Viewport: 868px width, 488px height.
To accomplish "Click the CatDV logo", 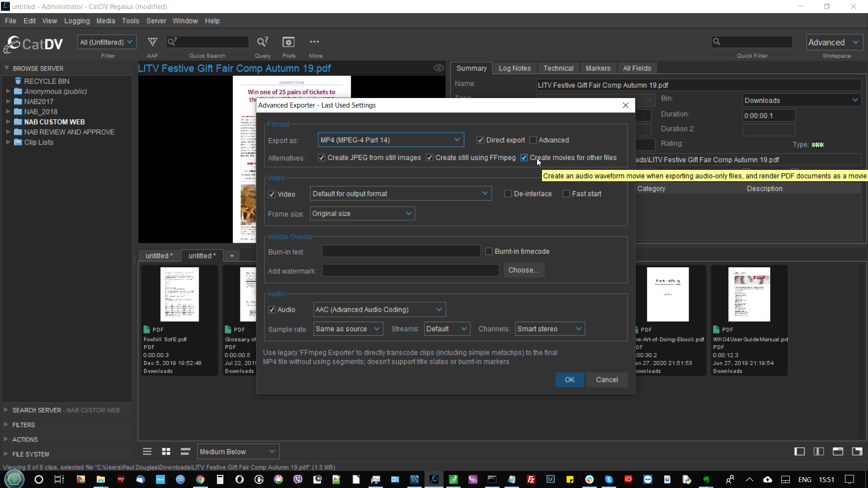I will [33, 44].
